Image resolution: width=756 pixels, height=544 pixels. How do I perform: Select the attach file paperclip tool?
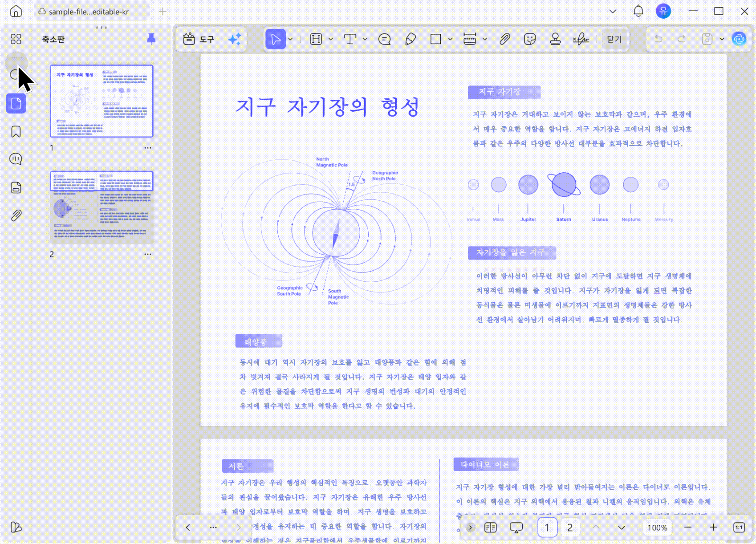pos(504,39)
